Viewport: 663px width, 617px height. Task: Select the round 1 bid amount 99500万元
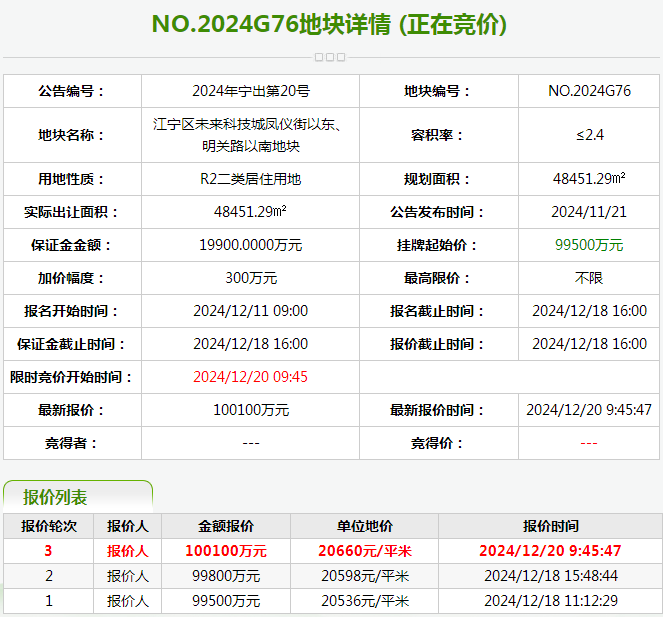(x=226, y=601)
